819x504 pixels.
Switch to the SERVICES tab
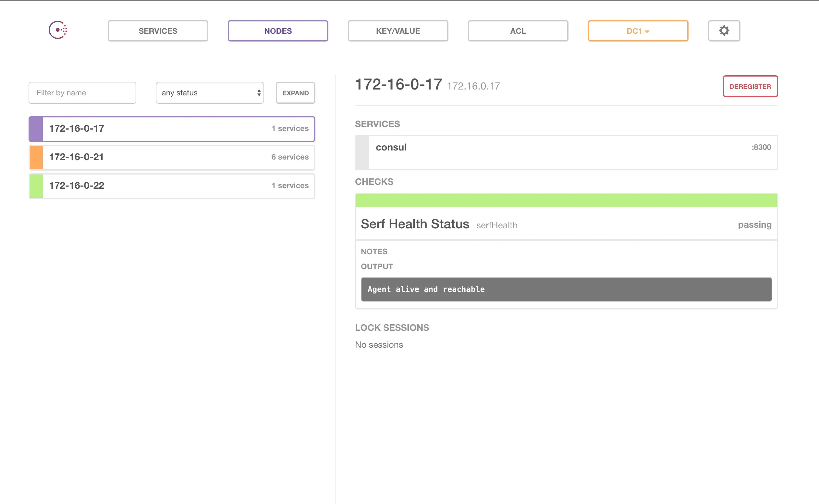click(x=158, y=31)
